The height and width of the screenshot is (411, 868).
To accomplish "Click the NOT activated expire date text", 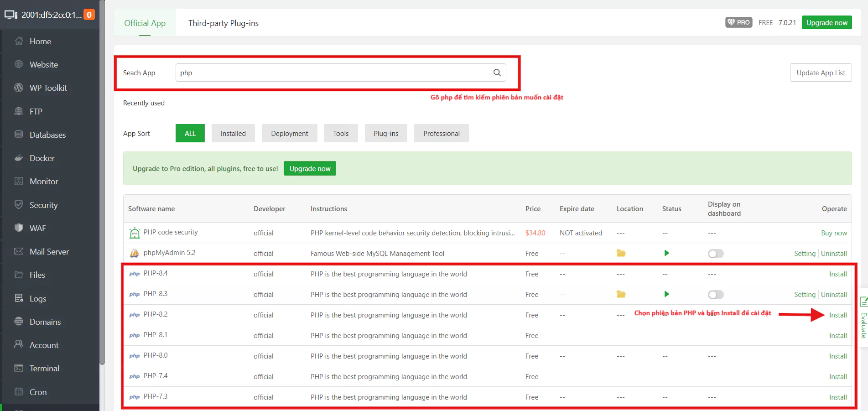I will tap(581, 233).
